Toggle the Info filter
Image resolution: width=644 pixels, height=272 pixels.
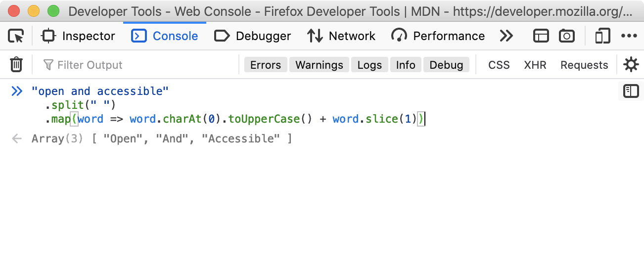click(406, 65)
